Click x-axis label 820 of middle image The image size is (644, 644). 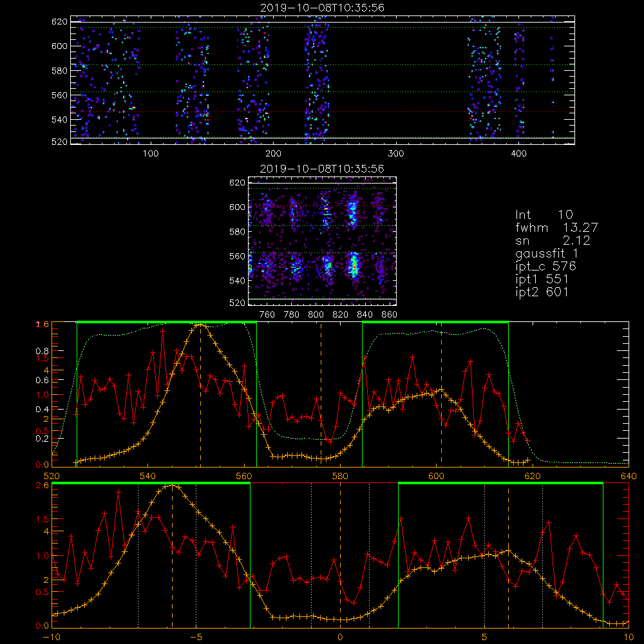pos(341,315)
